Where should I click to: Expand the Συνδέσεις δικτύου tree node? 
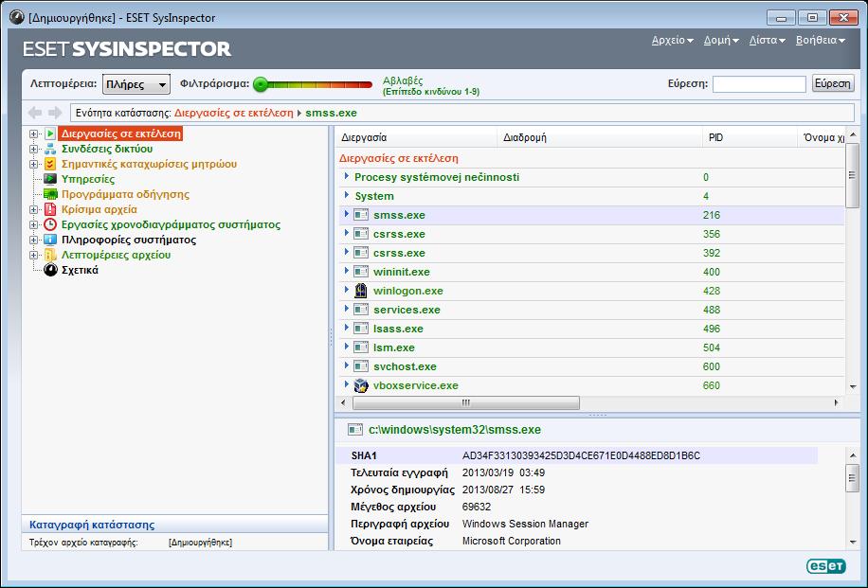tap(34, 149)
